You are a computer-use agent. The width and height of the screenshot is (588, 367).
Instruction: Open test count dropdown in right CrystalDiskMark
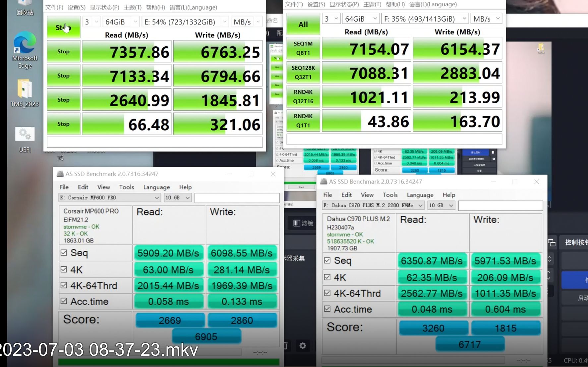tap(331, 19)
